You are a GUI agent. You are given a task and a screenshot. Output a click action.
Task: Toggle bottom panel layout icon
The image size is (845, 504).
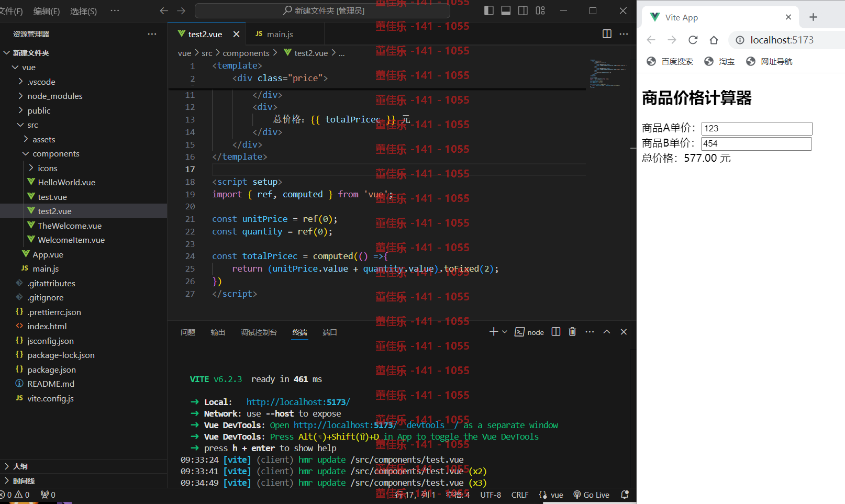pyautogui.click(x=506, y=10)
